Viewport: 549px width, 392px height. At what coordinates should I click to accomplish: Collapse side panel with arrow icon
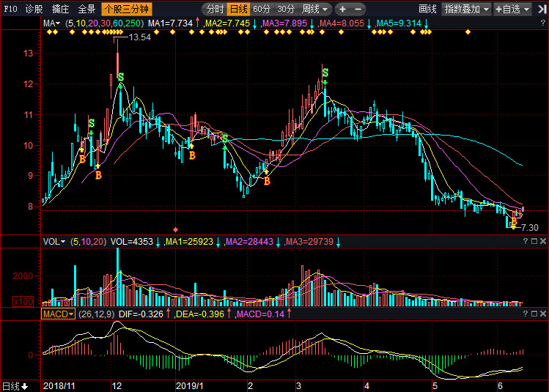click(x=542, y=9)
